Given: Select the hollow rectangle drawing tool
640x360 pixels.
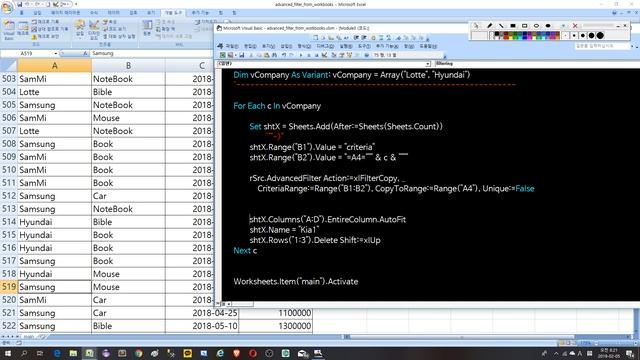Looking at the screenshot, I should (x=524, y=26).
